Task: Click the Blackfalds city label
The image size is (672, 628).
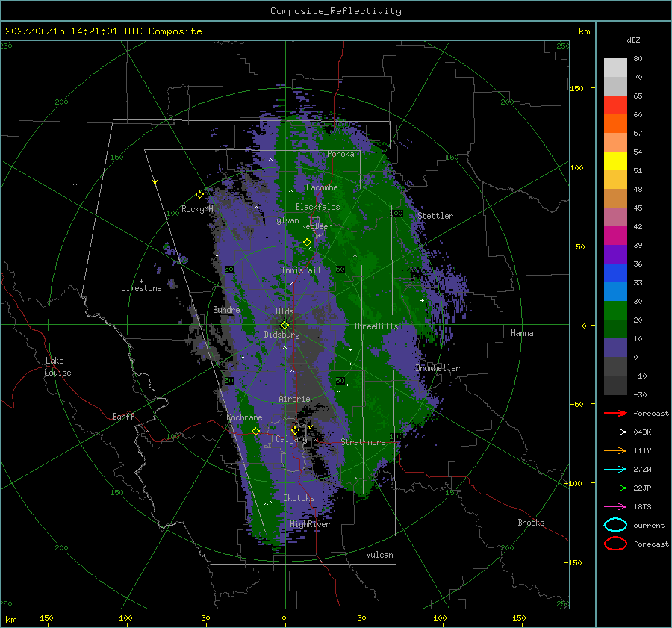Action: (x=317, y=207)
